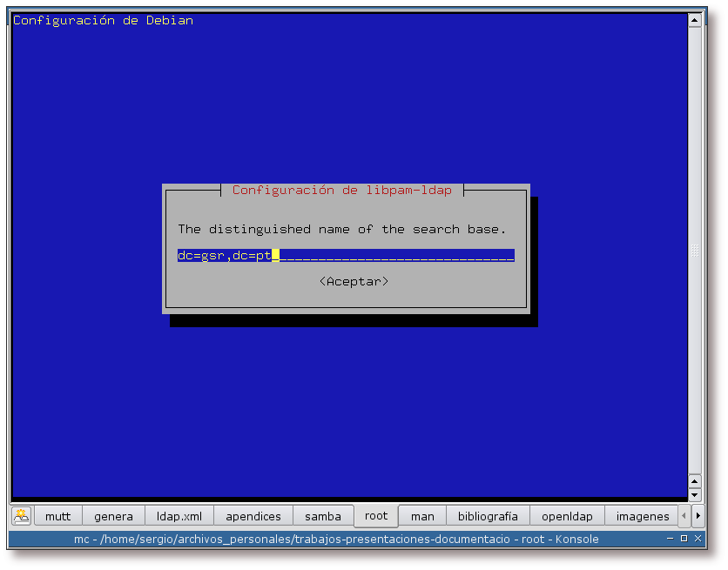728x570 pixels.
Task: Switch to the mutt session tab
Action: click(x=58, y=516)
